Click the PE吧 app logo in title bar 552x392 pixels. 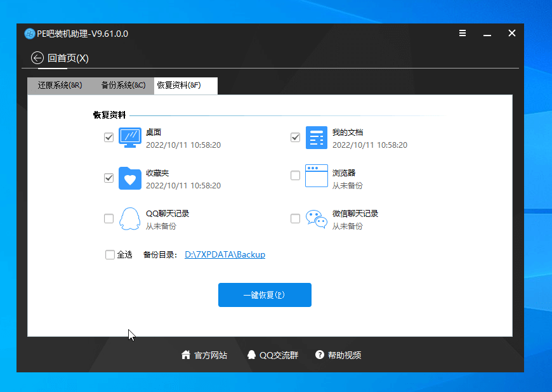point(29,34)
